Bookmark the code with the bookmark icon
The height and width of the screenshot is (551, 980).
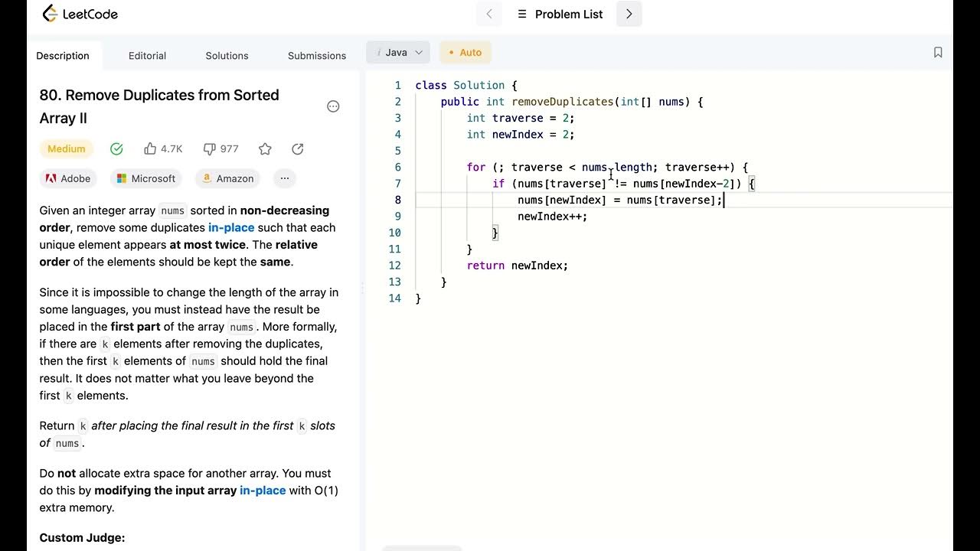point(938,52)
